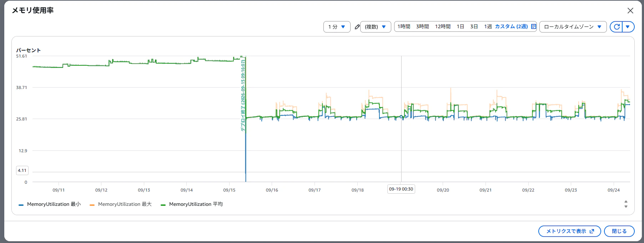Click the 51.61 y-axis value
644x243 pixels.
coord(21,56)
